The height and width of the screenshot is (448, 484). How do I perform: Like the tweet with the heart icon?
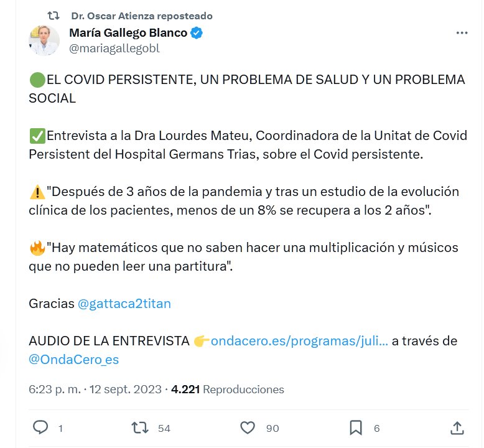248,427
